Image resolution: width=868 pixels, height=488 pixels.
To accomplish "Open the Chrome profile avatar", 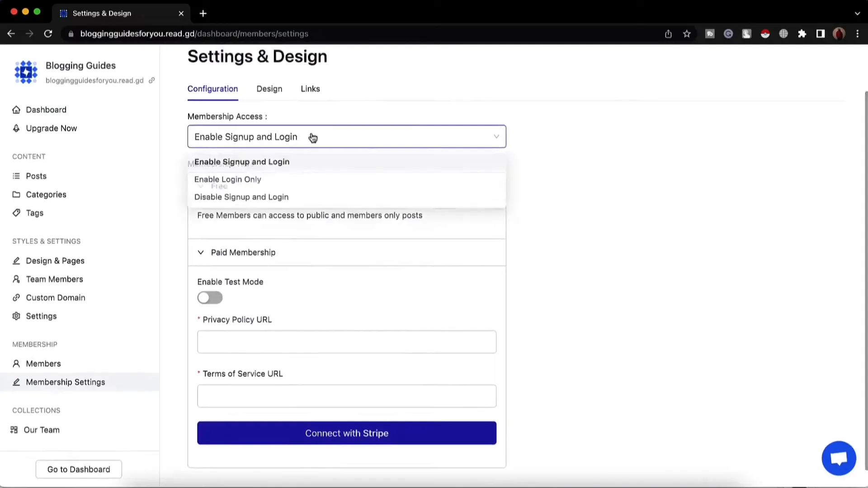I will click(x=839, y=34).
